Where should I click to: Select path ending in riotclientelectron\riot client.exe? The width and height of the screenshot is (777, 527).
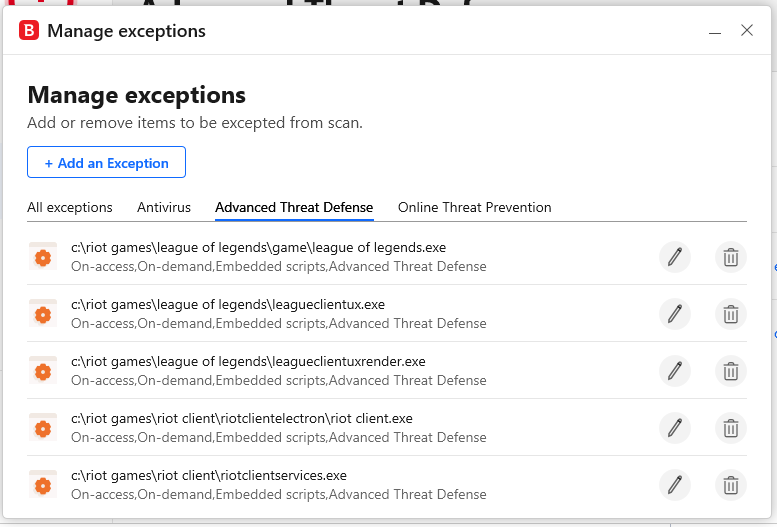(242, 418)
